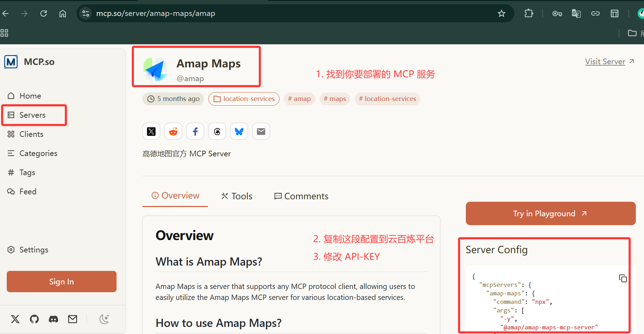Open the bookmarks folder icon
Viewport: 644px width, 334px height.
coord(632,33)
